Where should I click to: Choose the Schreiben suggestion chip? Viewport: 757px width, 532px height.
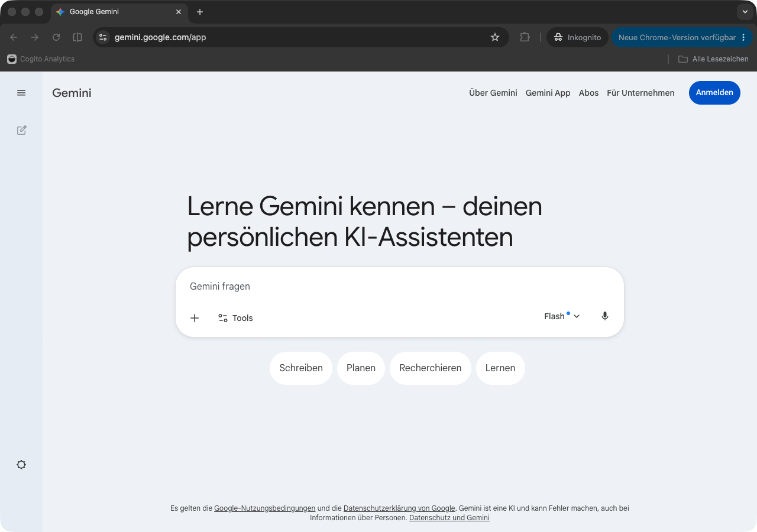(301, 368)
